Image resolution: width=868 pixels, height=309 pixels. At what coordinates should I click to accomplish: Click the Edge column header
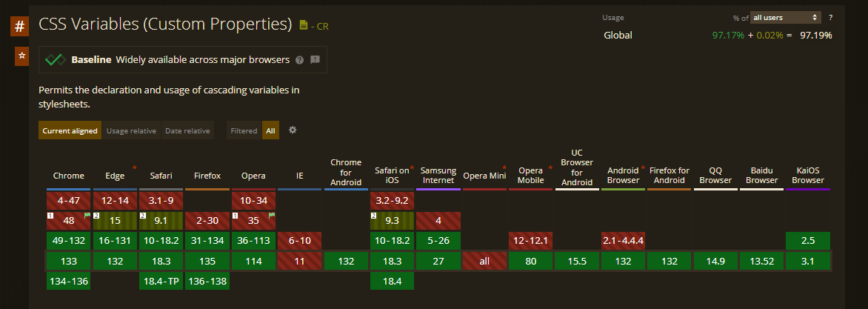[115, 176]
